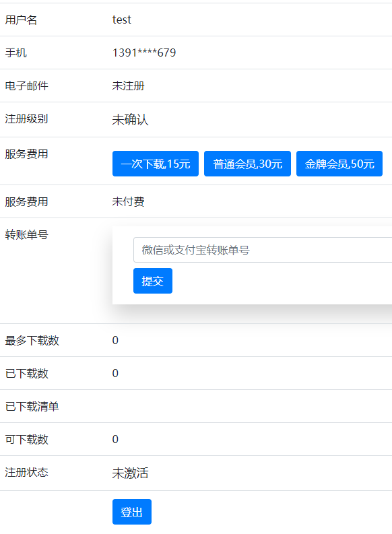Click the 未激活 registration status text
The image size is (392, 534).
[x=131, y=473]
